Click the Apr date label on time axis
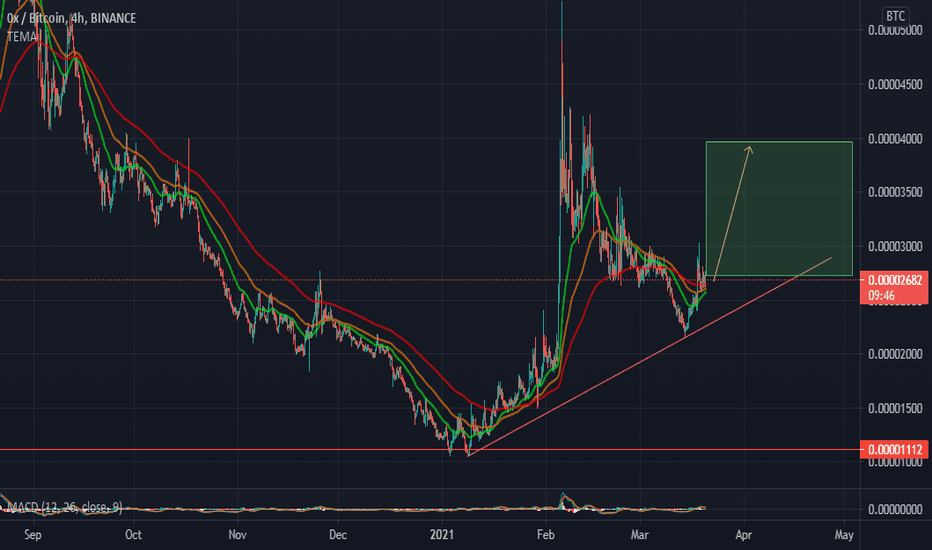The height and width of the screenshot is (550, 932). pos(744,535)
